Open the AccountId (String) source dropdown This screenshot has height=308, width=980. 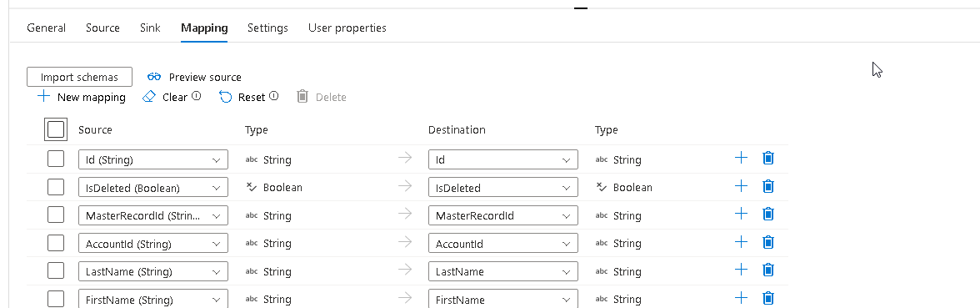pos(153,244)
